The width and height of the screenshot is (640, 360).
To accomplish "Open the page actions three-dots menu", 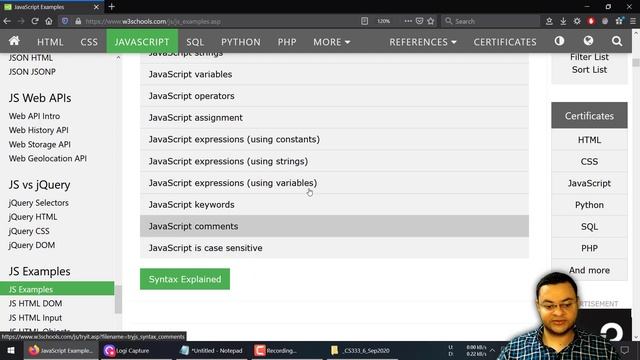I will pyautogui.click(x=408, y=21).
